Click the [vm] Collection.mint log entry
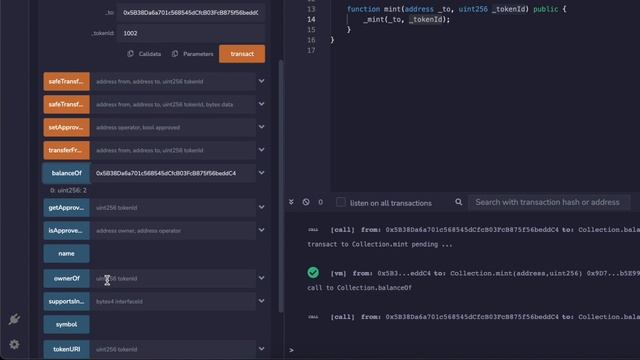 [485, 273]
